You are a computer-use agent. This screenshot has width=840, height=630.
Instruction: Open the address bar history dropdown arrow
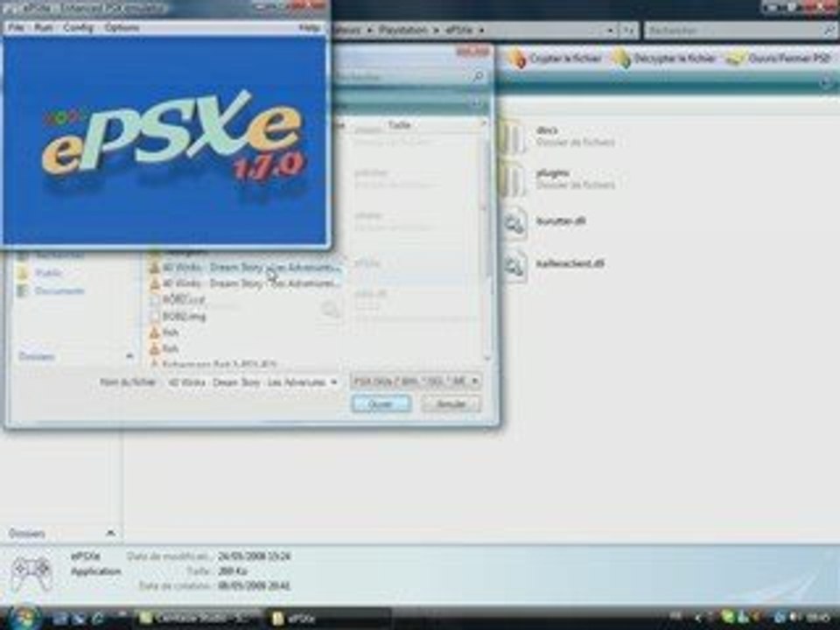pyautogui.click(x=610, y=30)
